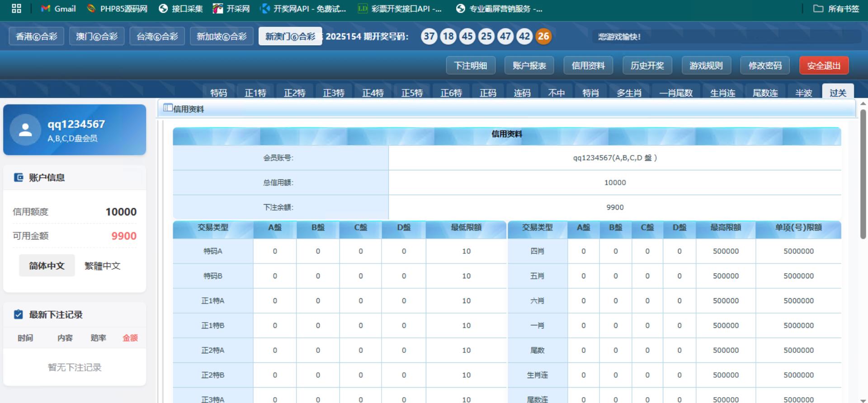This screenshot has height=403, width=868.
Task: Click the user avatar icon
Action: point(25,130)
